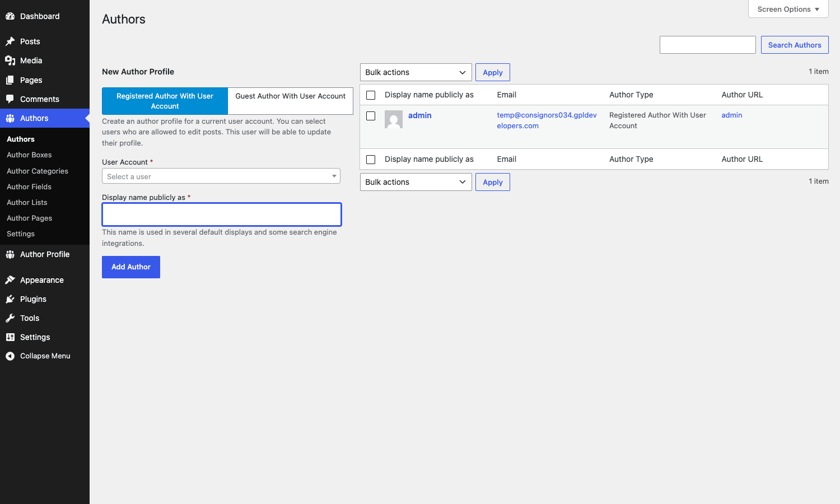The height and width of the screenshot is (504, 840).
Task: Tick the footer select-all checkbox
Action: click(371, 160)
